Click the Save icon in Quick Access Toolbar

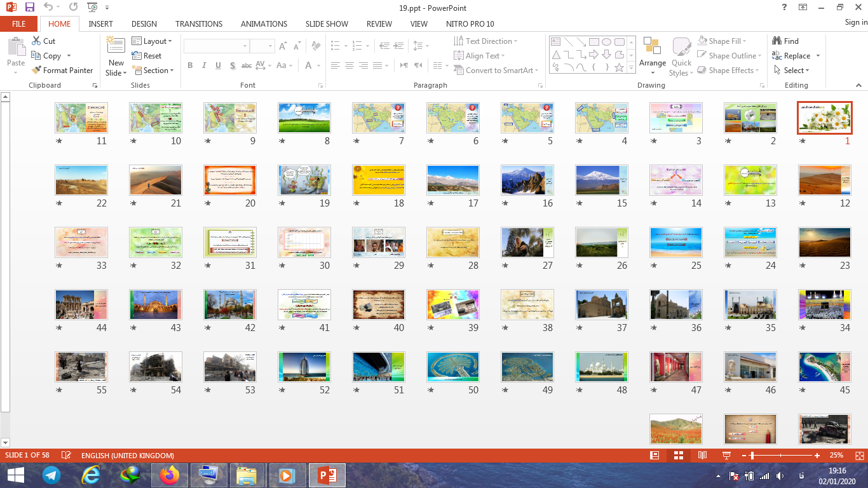tap(30, 7)
